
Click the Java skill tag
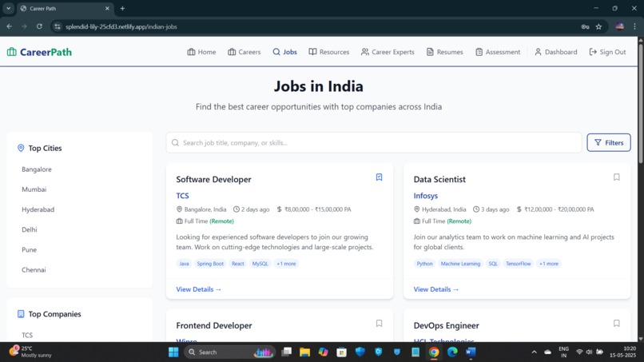(184, 264)
